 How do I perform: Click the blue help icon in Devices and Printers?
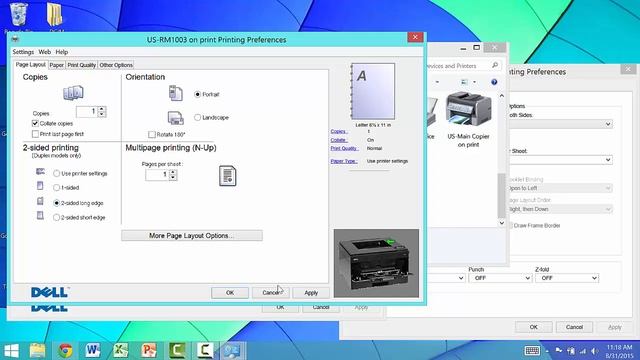click(494, 82)
